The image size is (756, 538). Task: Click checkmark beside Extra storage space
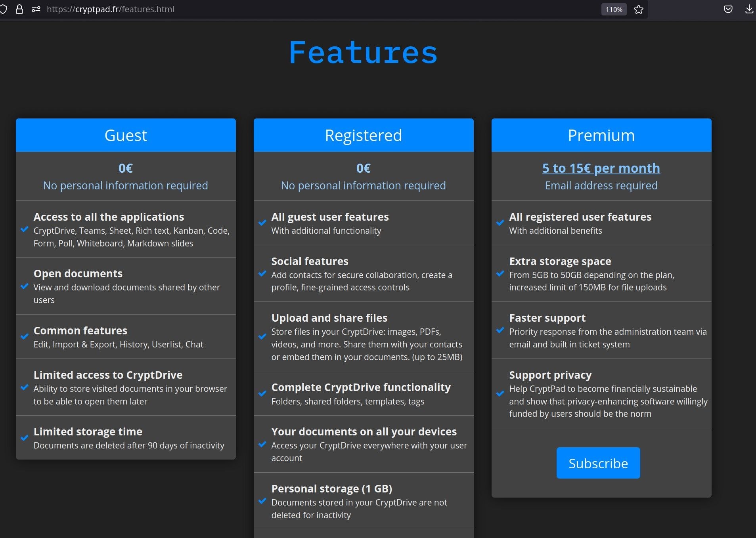(500, 273)
